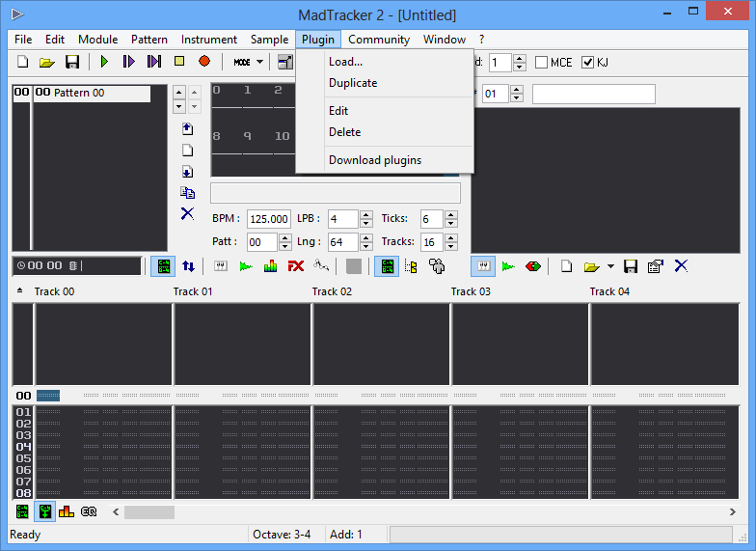
Task: Select the Pattern 00 sequence row
Action: [x=82, y=93]
